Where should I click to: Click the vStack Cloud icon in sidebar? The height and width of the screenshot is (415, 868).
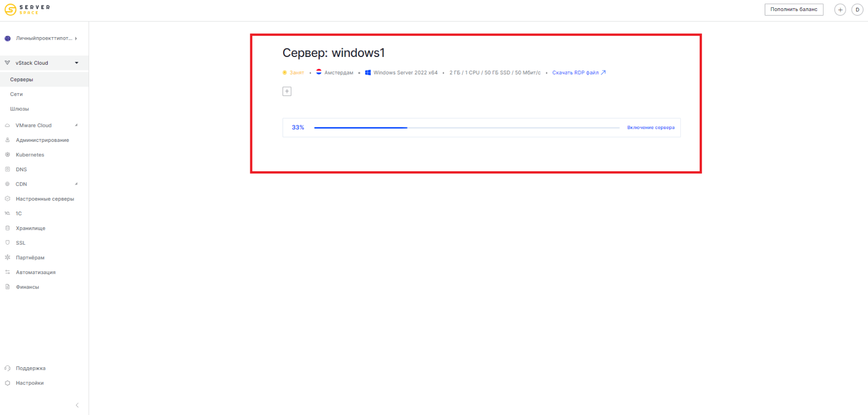pyautogui.click(x=7, y=63)
